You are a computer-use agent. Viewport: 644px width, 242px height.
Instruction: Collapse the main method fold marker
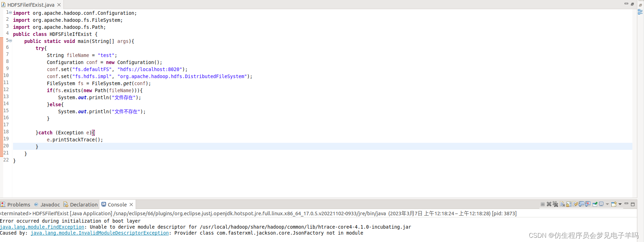pos(10,40)
